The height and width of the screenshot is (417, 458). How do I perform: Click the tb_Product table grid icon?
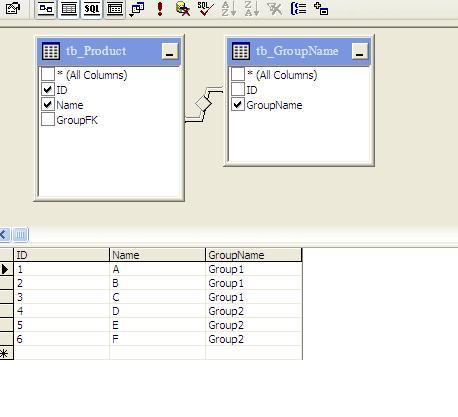[x=51, y=51]
